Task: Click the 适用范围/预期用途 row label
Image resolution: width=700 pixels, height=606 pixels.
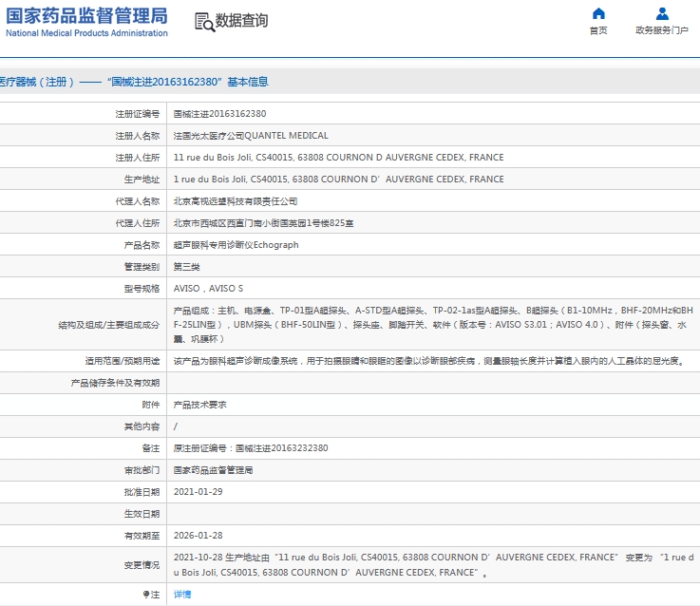Action: coord(123,361)
